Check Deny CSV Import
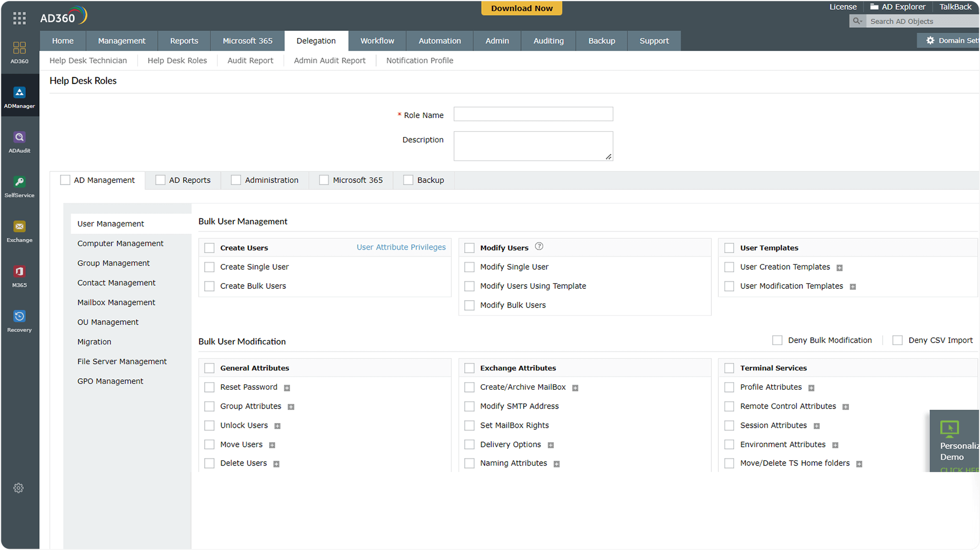 click(898, 340)
